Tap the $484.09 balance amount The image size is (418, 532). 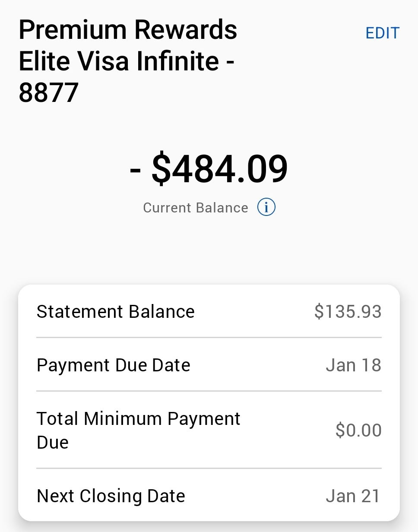(x=219, y=169)
